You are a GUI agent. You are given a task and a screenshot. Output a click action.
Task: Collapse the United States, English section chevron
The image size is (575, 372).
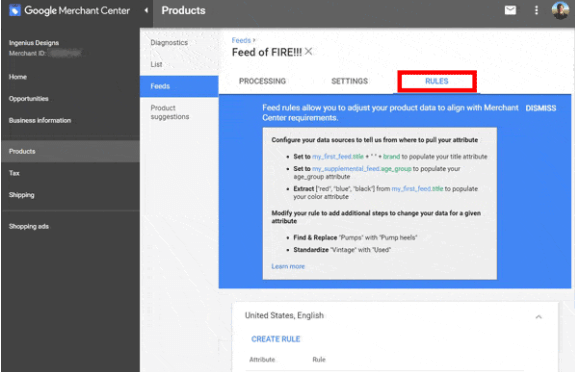coord(538,317)
